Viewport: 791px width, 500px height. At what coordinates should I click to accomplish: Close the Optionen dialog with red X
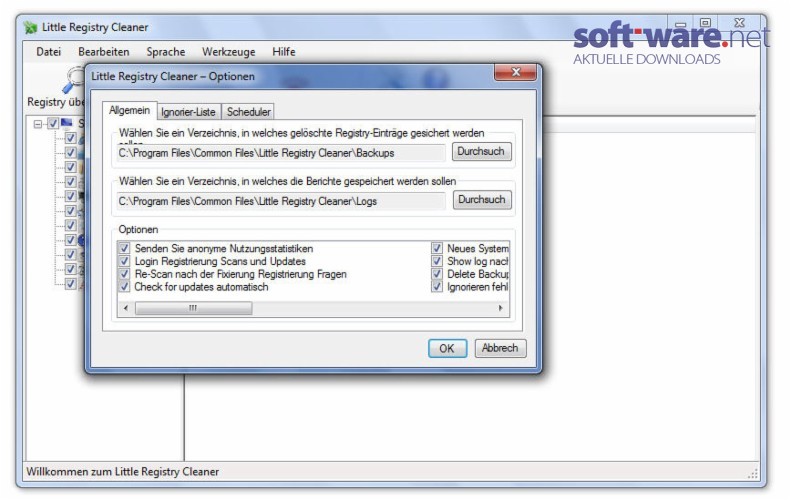(x=516, y=72)
